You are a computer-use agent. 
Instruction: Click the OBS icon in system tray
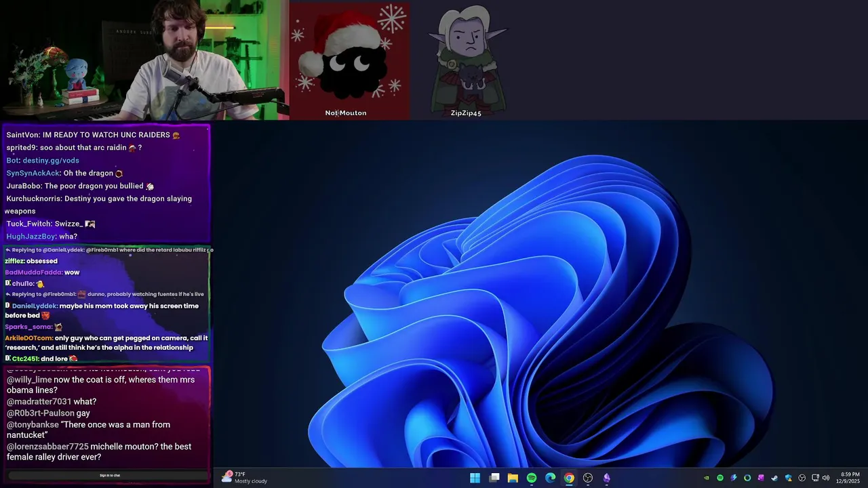tap(802, 478)
